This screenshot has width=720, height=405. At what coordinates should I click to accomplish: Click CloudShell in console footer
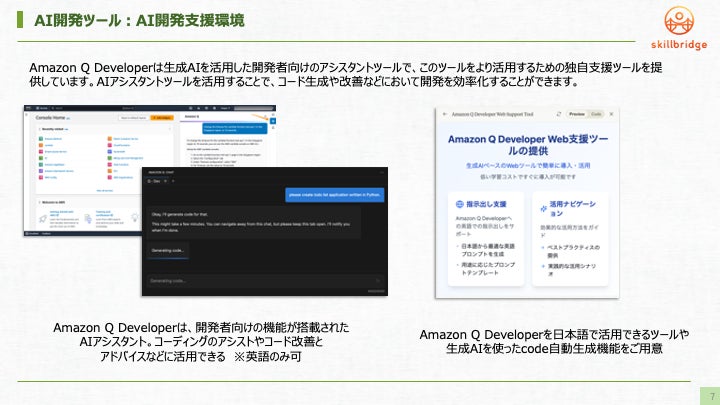pos(34,234)
